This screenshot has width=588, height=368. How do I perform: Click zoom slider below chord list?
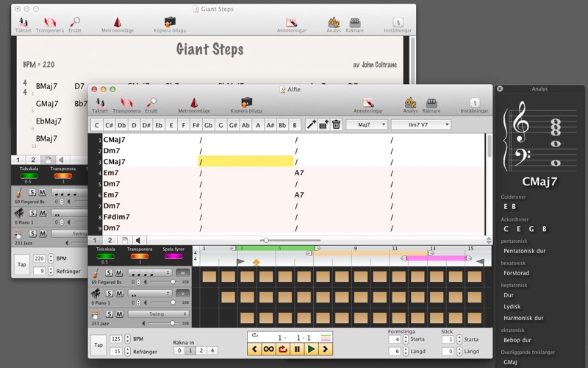(x=290, y=241)
